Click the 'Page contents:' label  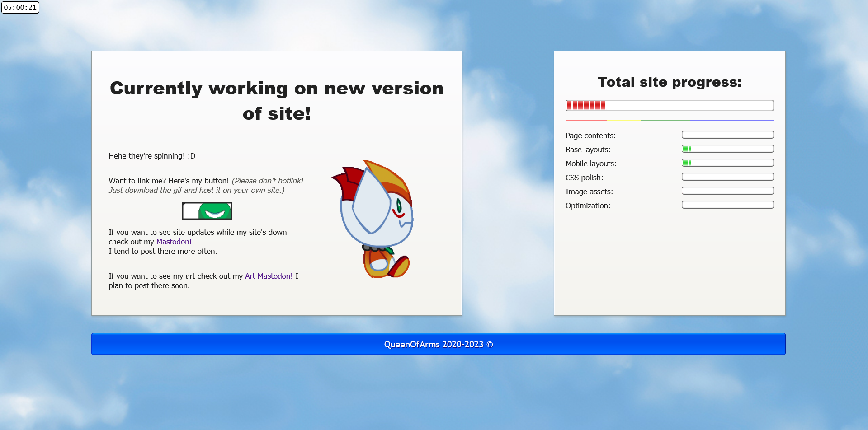click(x=590, y=136)
